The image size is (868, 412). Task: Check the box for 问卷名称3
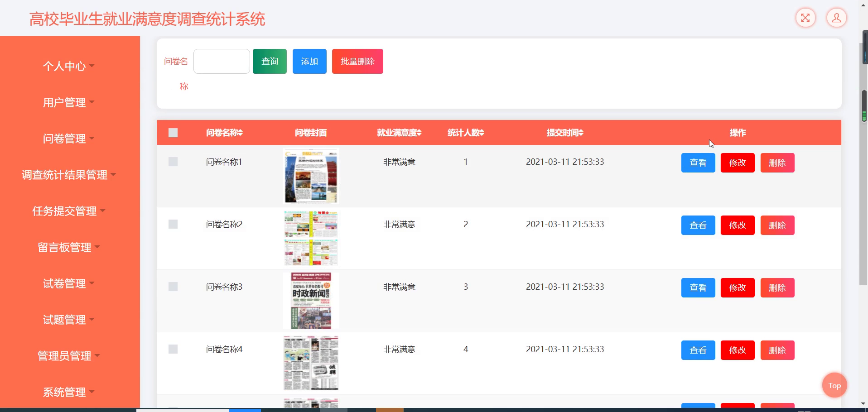173,287
